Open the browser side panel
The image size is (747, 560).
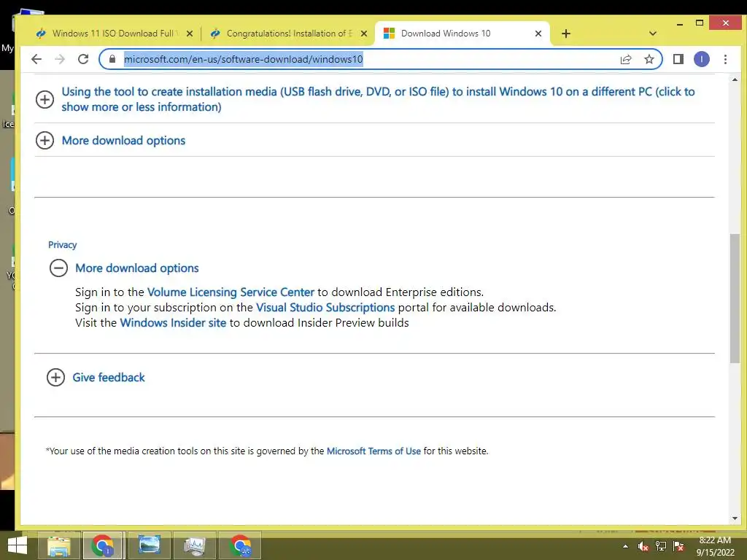click(x=678, y=59)
